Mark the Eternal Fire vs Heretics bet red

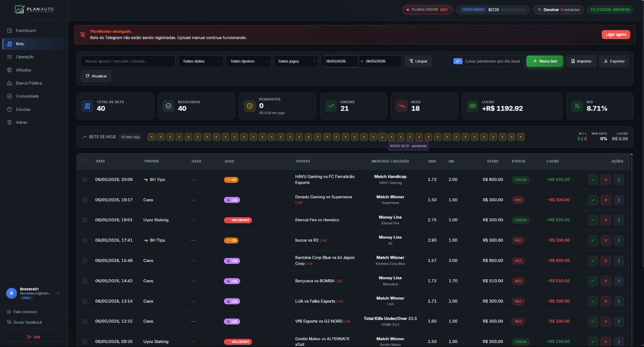tap(606, 220)
